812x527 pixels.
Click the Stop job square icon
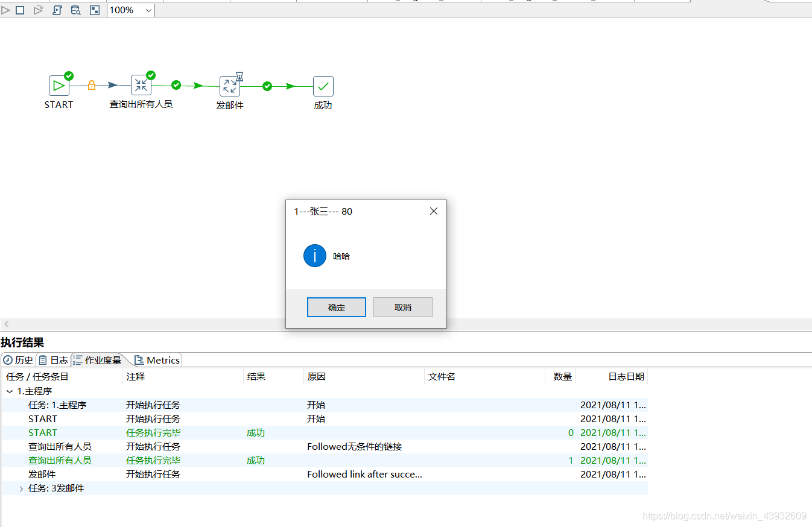click(20, 10)
